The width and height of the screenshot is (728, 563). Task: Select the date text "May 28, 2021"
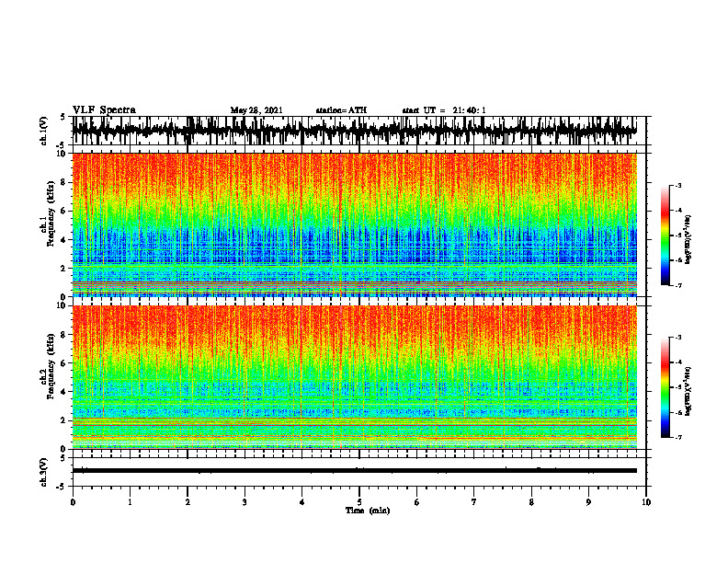(x=256, y=110)
